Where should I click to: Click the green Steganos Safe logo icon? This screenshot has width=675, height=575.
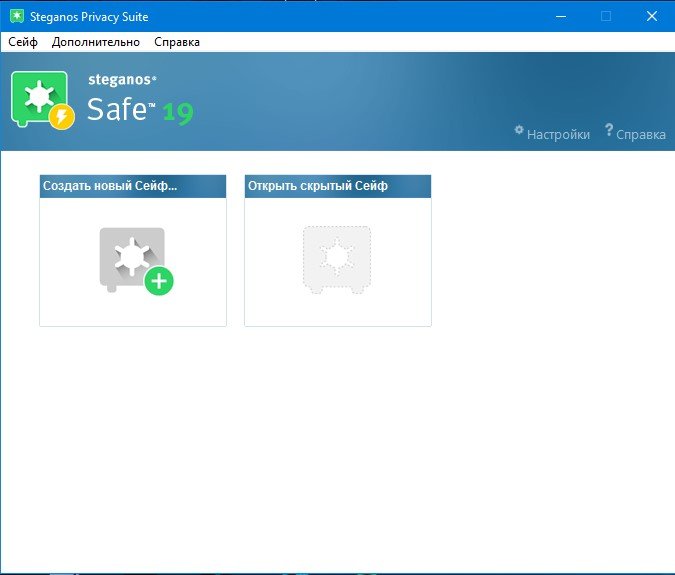pos(43,100)
